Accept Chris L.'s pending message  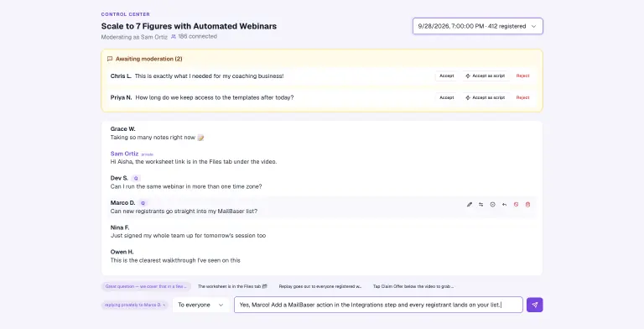[446, 76]
